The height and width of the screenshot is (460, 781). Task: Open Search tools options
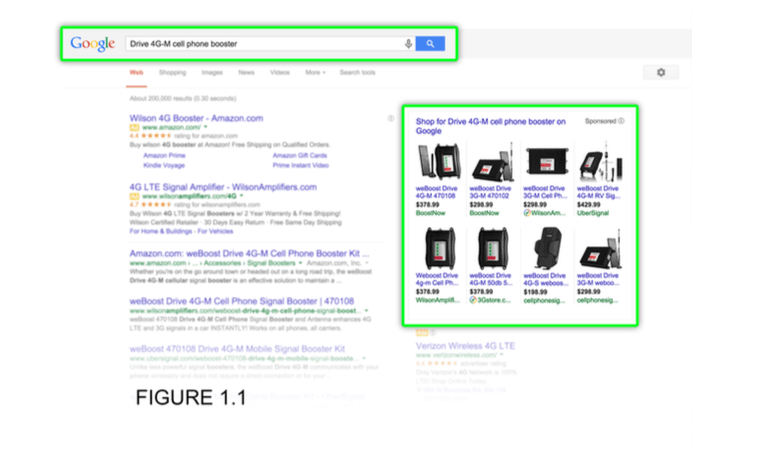(x=358, y=73)
